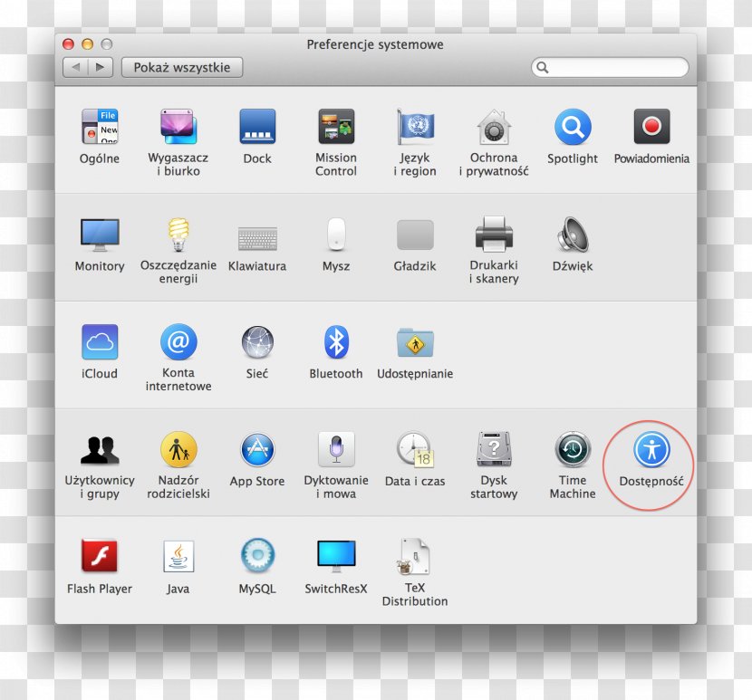Close the Preferencje systemowe window
Screen dimensions: 752x700
pos(68,44)
